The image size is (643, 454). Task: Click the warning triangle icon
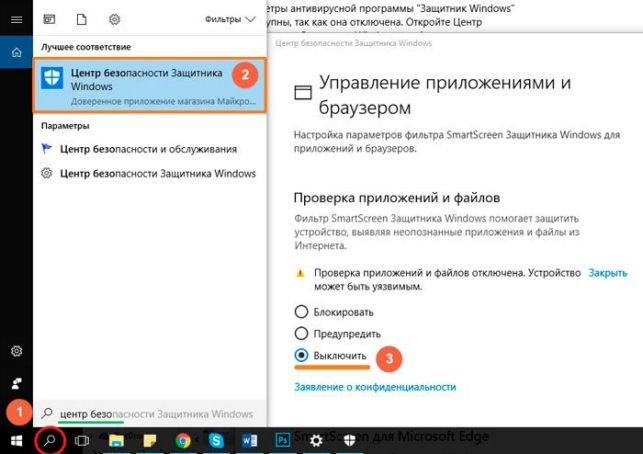click(x=301, y=273)
